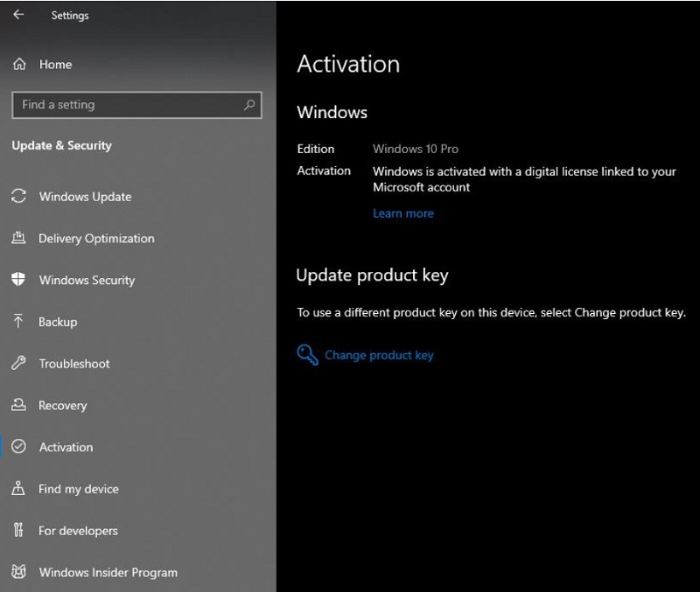The width and height of the screenshot is (700, 592).
Task: Select Backup in the sidebar
Action: (58, 322)
